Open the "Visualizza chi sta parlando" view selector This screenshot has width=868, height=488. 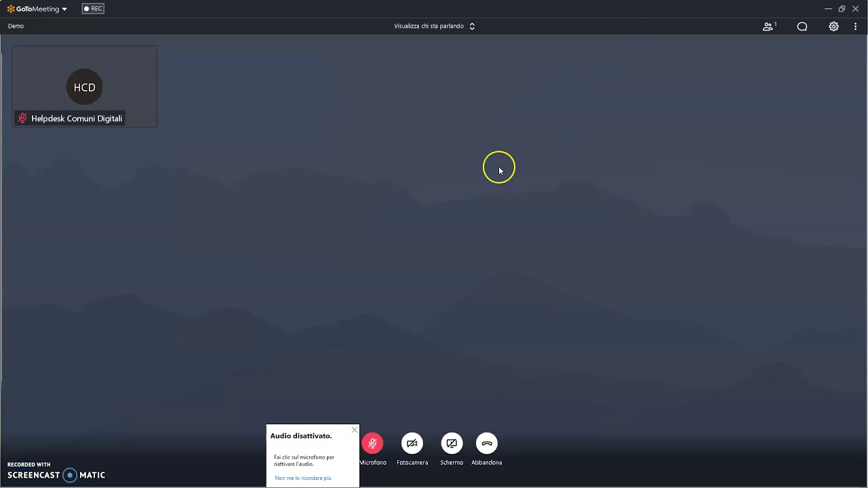(x=434, y=26)
